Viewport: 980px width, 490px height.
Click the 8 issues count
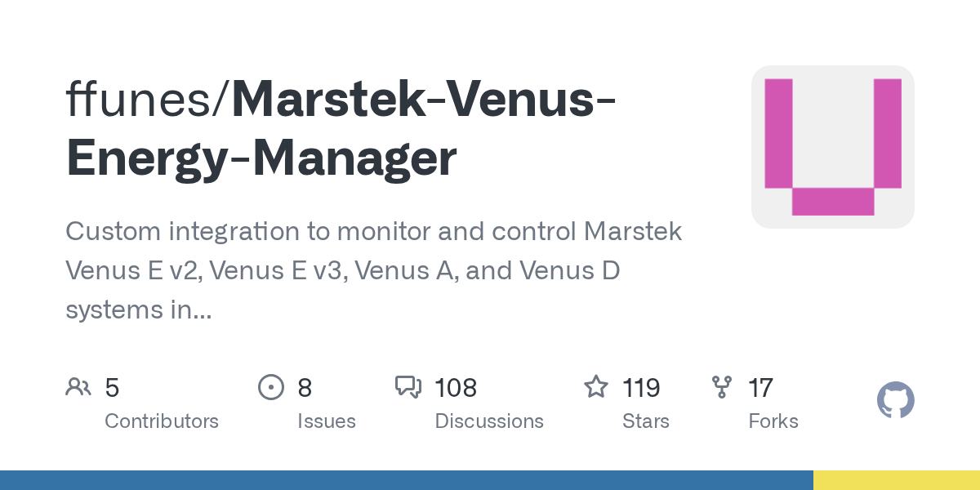[305, 388]
